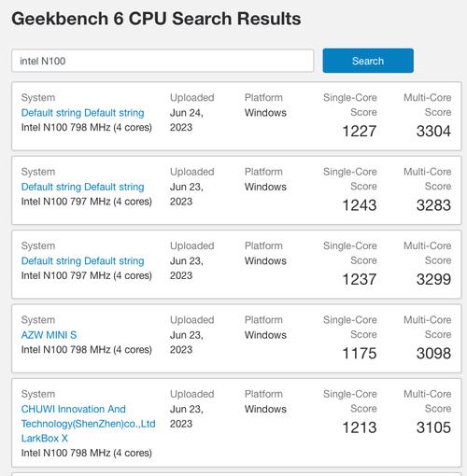Click the 1227 single-core score value
This screenshot has width=467, height=476.
click(360, 131)
